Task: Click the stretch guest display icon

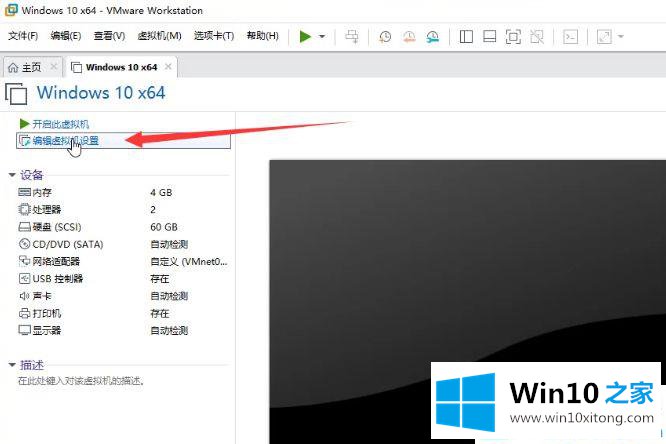Action: pos(604,37)
